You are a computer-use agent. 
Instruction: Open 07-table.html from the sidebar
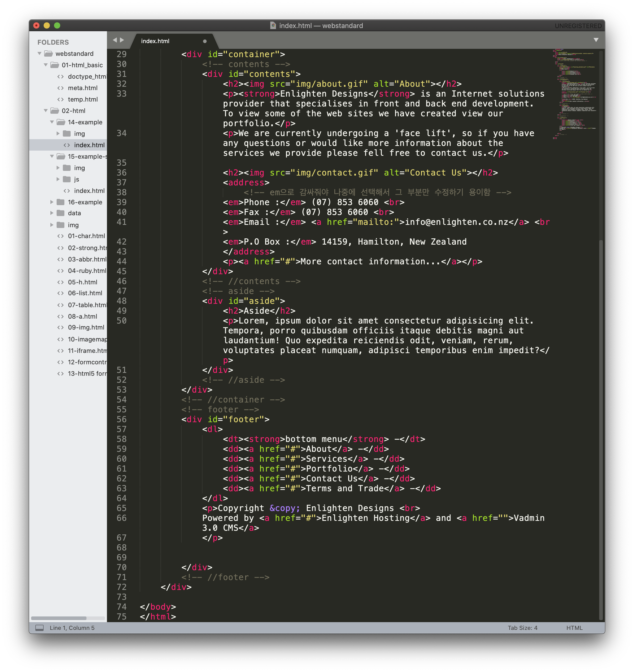87,305
